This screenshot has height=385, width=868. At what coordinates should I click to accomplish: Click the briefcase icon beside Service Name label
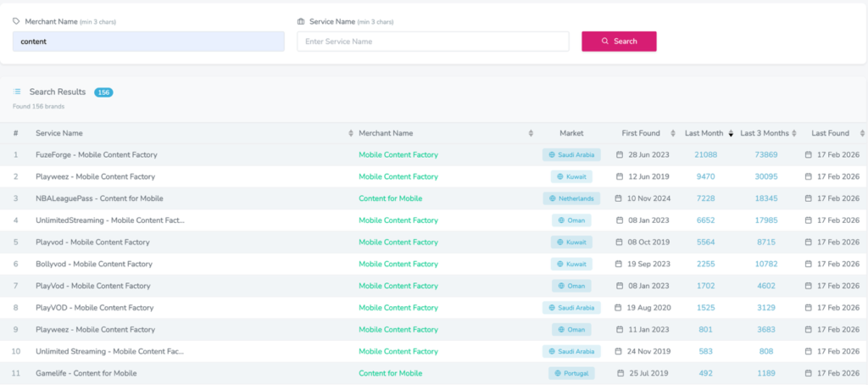301,21
